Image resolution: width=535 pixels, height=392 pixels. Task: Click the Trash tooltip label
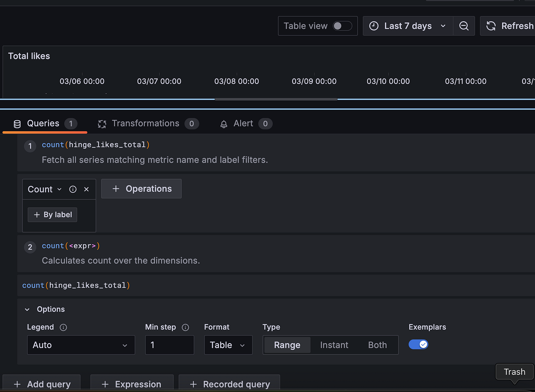tap(514, 372)
